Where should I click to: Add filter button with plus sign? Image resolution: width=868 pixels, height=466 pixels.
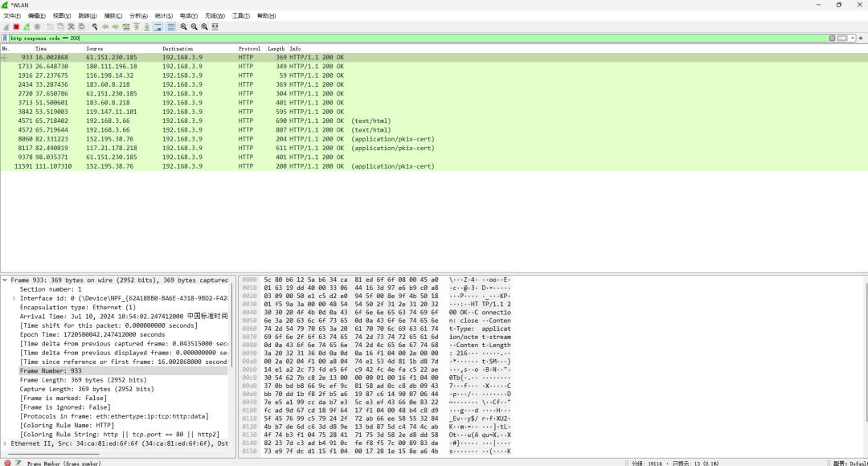pos(862,38)
